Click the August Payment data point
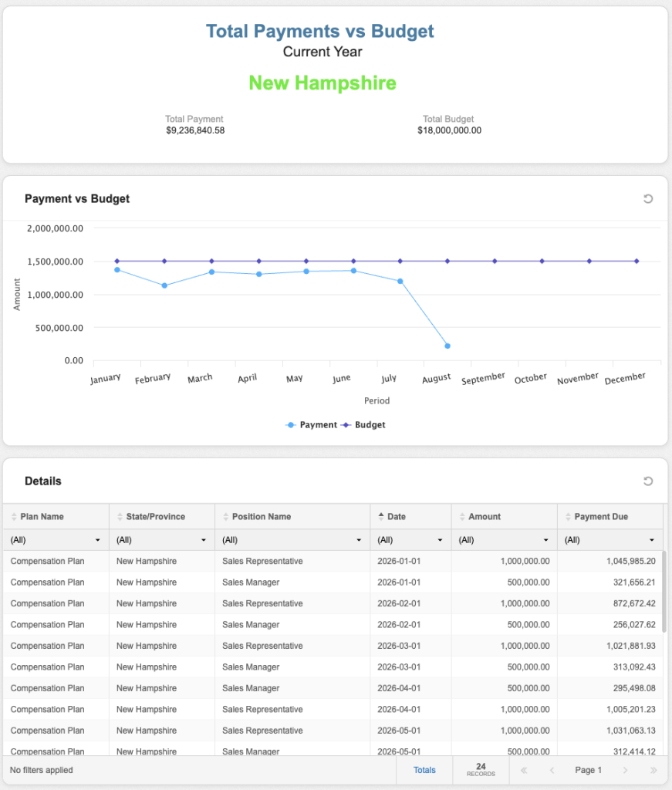This screenshot has width=672, height=790. point(447,346)
